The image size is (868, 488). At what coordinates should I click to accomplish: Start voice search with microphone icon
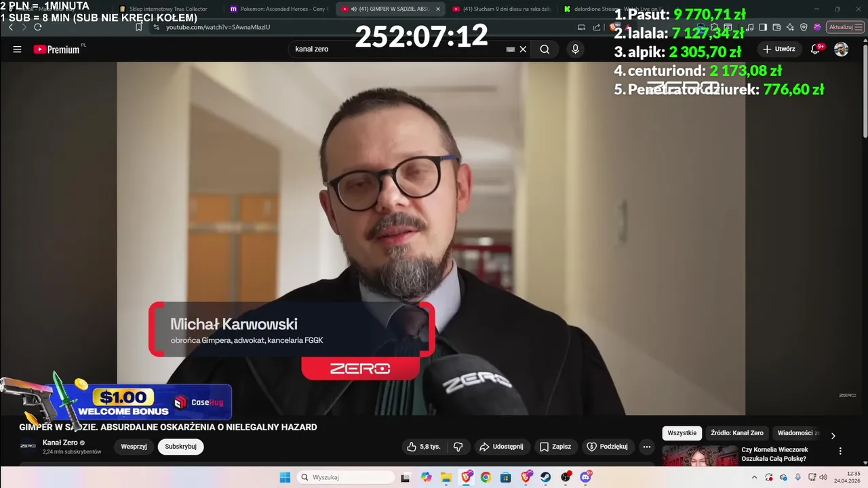pyautogui.click(x=575, y=49)
